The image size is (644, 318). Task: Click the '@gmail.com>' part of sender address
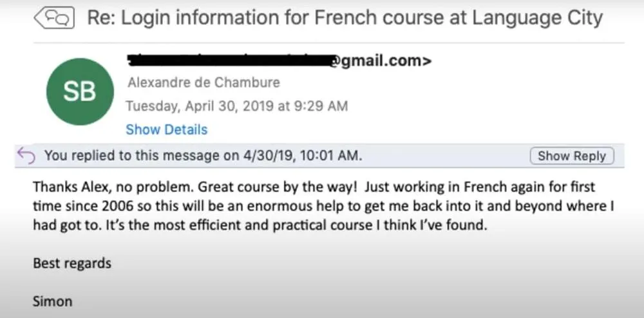point(381,61)
